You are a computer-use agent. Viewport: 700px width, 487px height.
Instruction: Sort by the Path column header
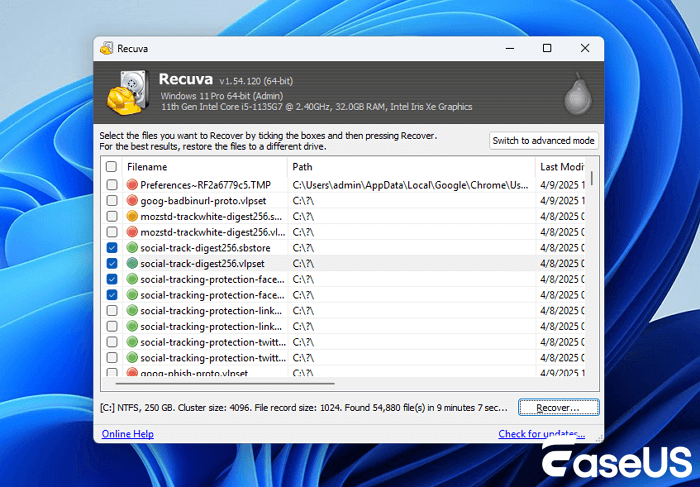coord(411,166)
